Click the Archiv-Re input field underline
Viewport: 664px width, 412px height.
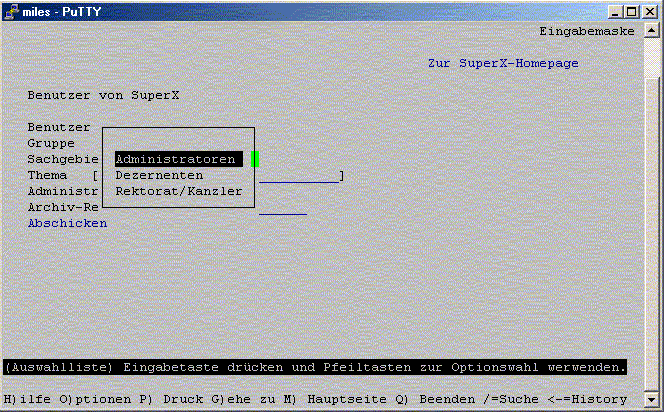(283, 214)
